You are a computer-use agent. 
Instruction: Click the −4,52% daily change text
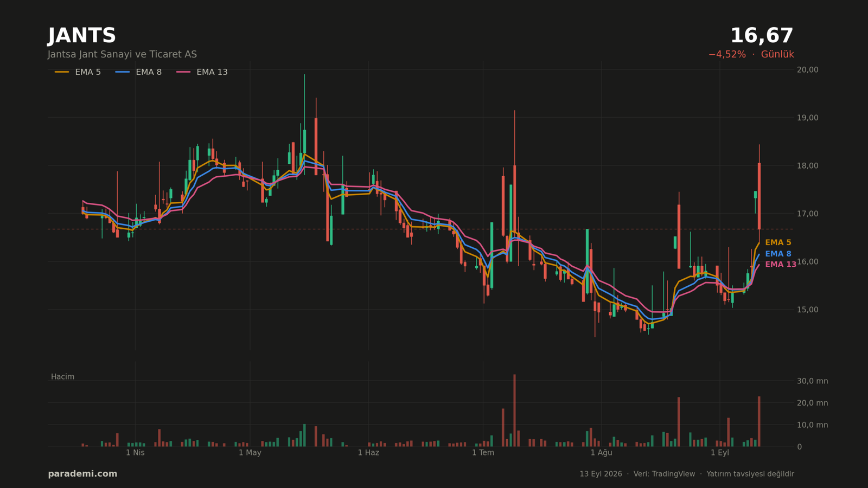[x=727, y=55]
